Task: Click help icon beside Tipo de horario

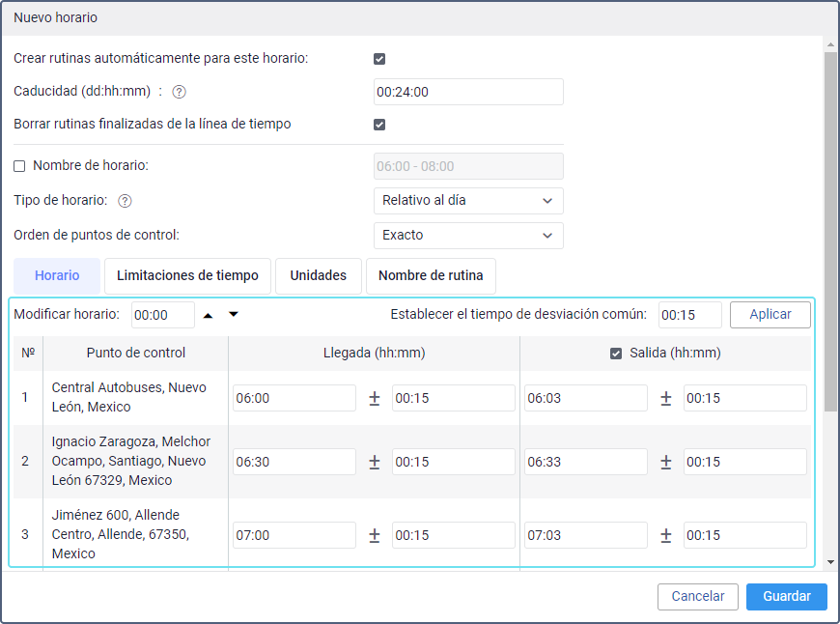Action: pyautogui.click(x=125, y=201)
